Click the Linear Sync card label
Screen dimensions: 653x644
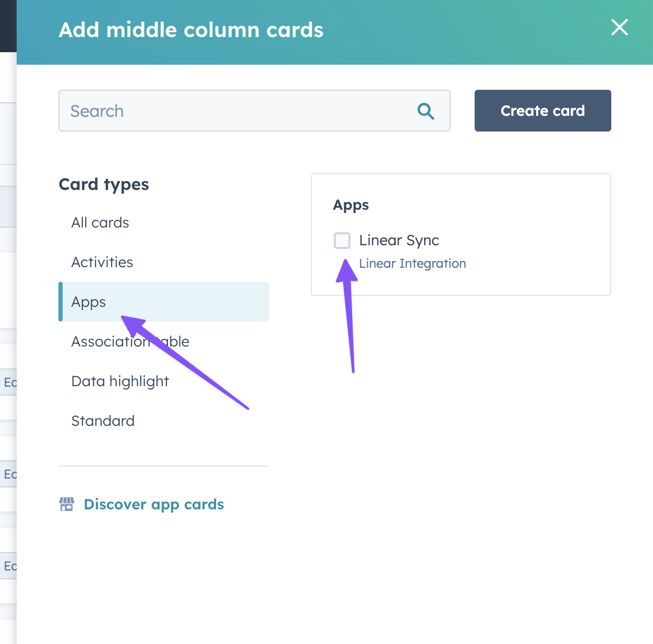pos(399,241)
